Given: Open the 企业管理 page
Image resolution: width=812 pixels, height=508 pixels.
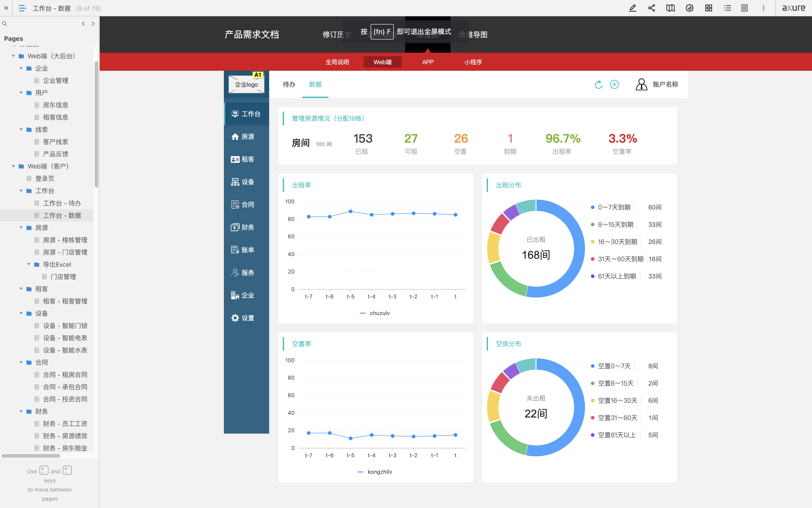Looking at the screenshot, I should point(55,81).
